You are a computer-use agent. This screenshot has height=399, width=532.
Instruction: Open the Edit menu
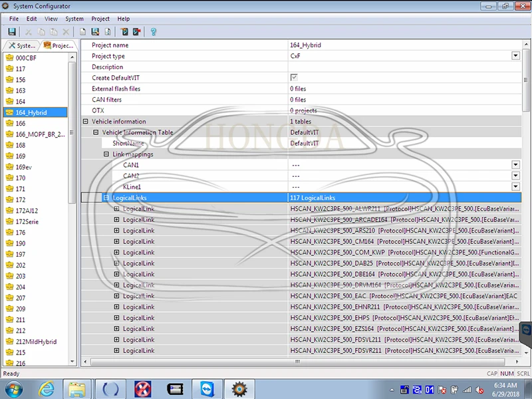point(31,19)
